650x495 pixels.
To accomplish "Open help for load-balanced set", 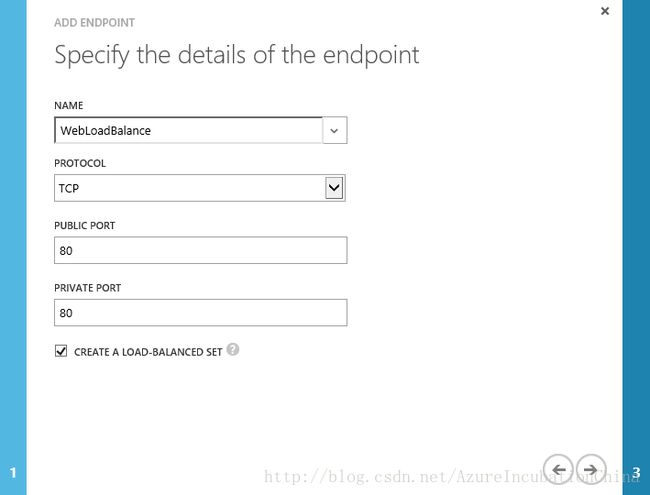I will coord(233,349).
